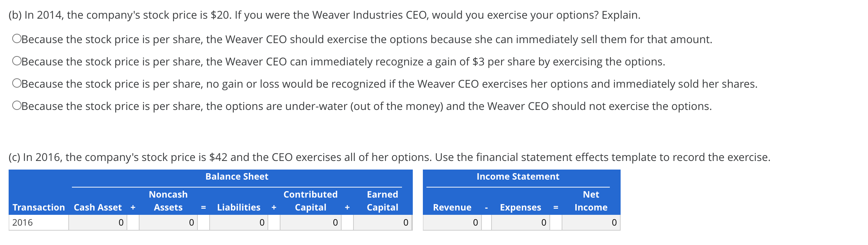The width and height of the screenshot is (868, 245).
Task: Click the Revenue column header
Action: point(452,207)
